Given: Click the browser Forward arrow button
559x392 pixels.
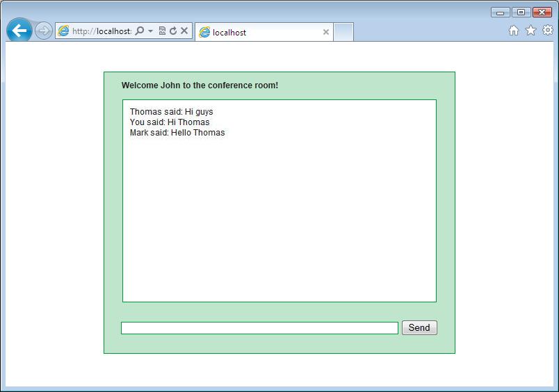Looking at the screenshot, I should point(44,31).
